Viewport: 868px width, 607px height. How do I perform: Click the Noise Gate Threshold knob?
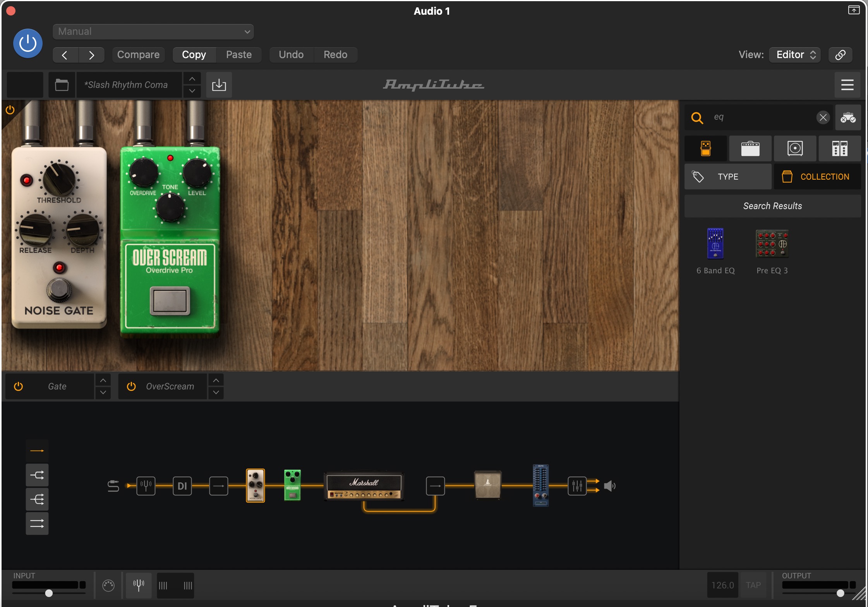pyautogui.click(x=59, y=179)
